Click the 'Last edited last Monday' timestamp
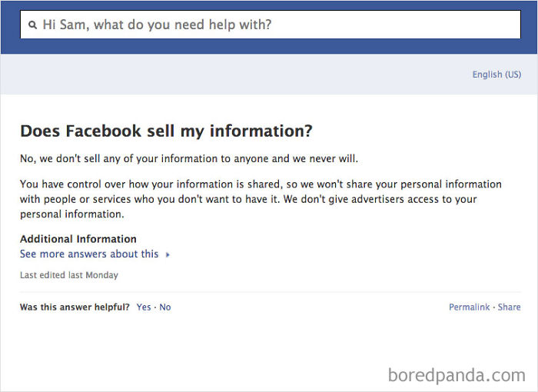 coord(69,274)
